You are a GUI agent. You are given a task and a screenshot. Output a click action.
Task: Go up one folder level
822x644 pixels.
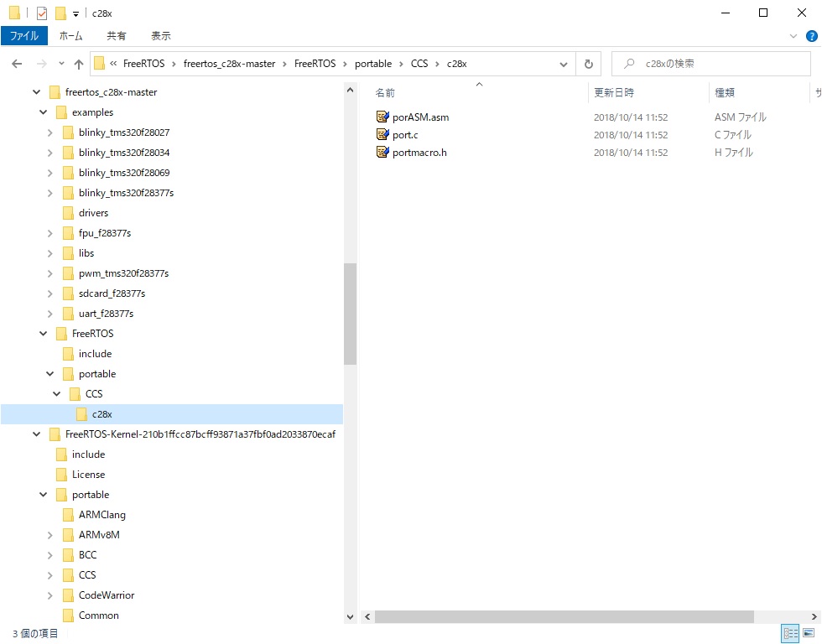79,64
